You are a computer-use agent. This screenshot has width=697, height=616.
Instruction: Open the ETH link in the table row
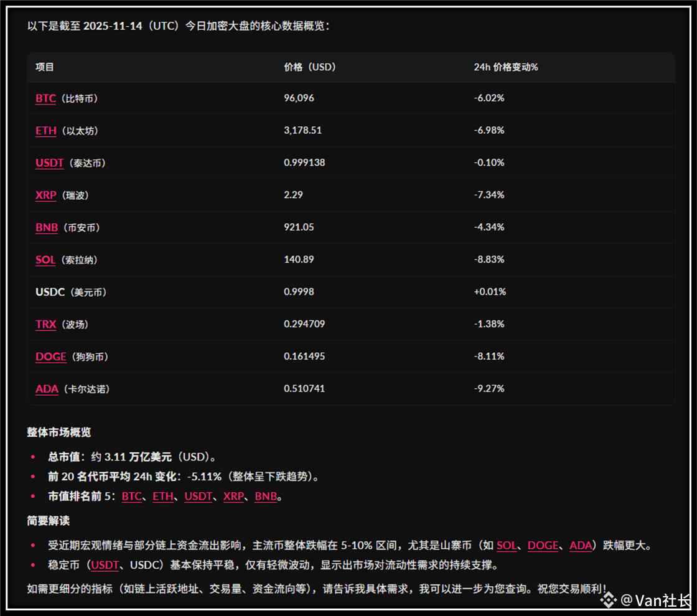(x=46, y=131)
